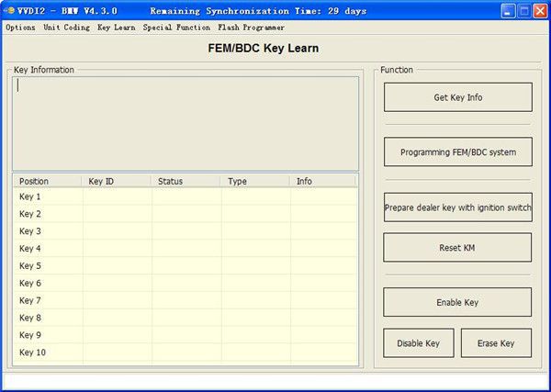Click inside the Key Information text box
This screenshot has width=551, height=392.
tap(185, 122)
